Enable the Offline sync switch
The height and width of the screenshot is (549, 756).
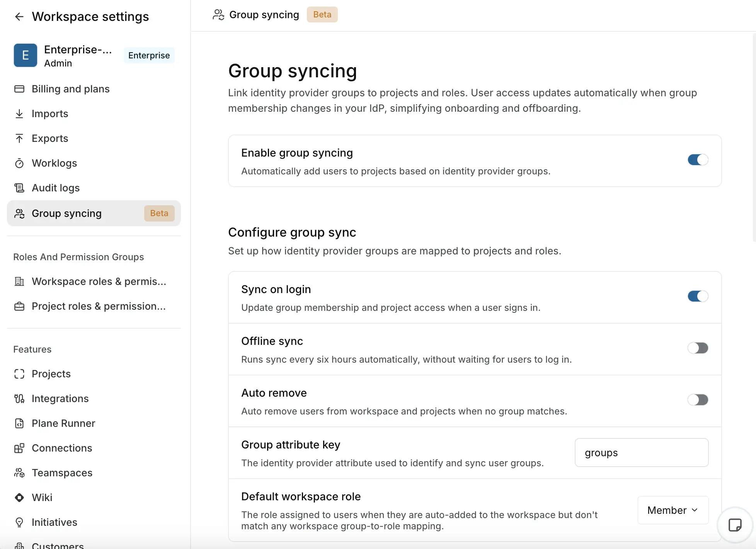698,348
